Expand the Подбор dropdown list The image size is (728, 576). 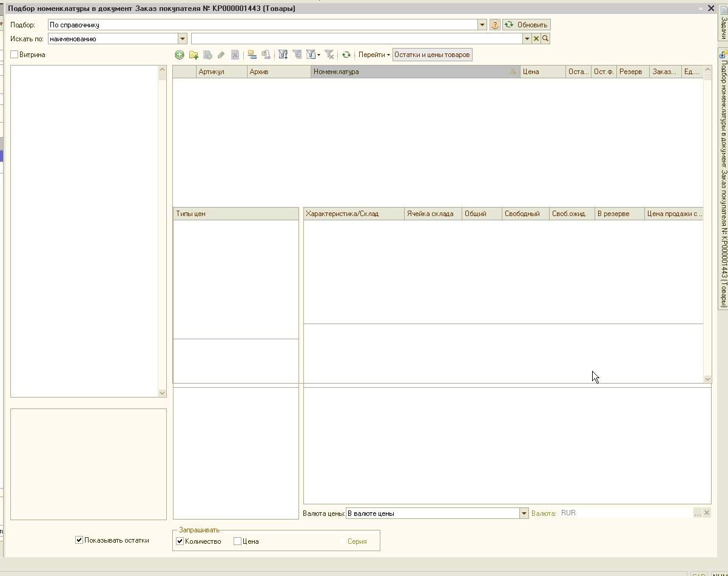tap(482, 25)
